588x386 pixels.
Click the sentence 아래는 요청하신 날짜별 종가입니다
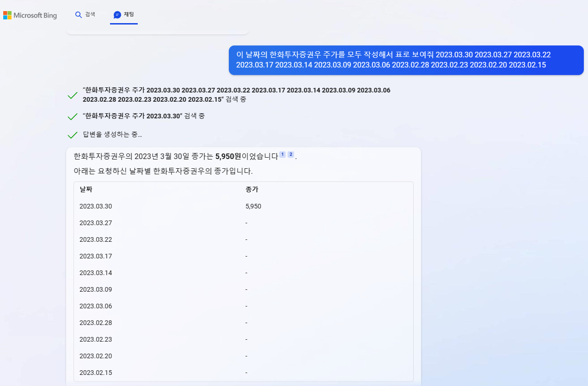tap(163, 171)
